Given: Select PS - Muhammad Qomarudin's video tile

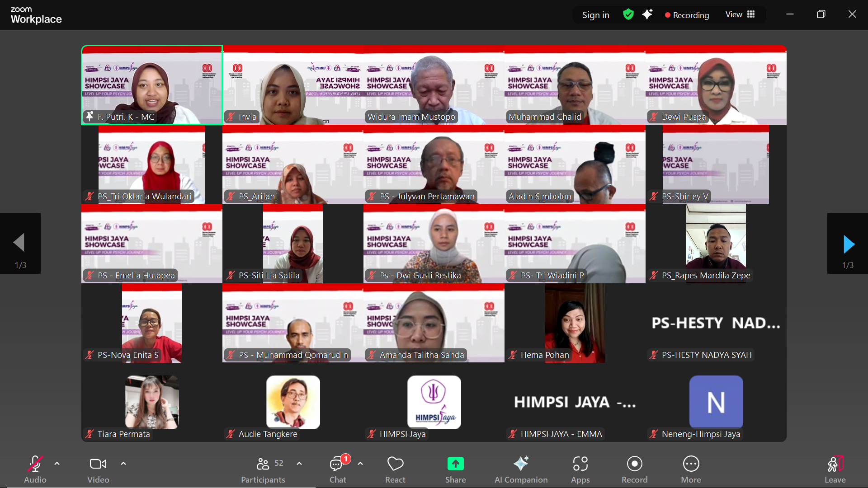Looking at the screenshot, I should tap(293, 323).
